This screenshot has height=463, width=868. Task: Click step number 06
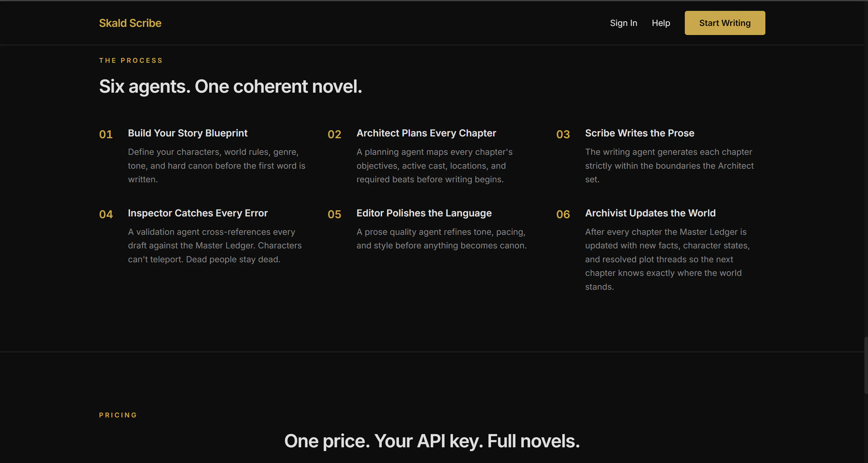point(563,214)
